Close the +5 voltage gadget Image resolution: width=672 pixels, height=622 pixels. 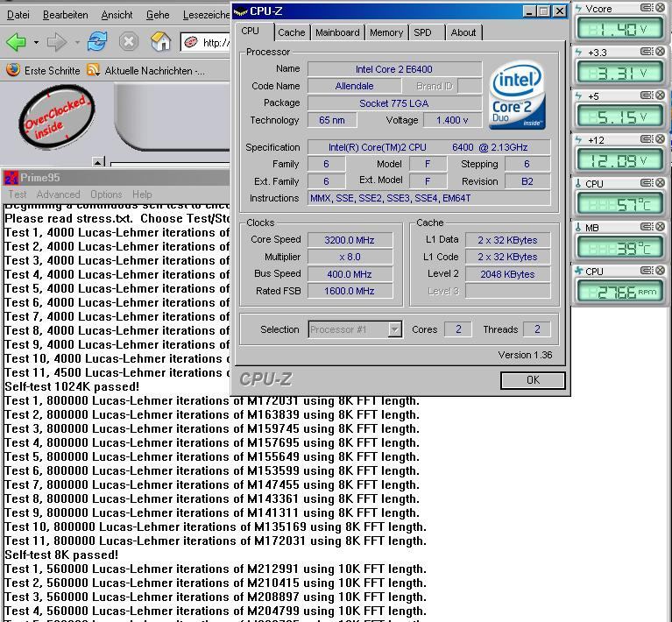point(660,95)
